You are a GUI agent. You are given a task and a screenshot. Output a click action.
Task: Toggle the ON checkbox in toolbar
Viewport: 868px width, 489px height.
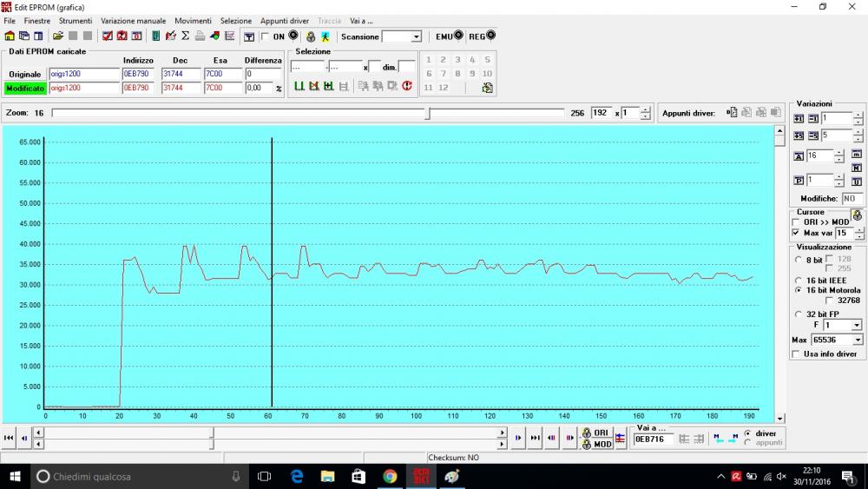pyautogui.click(x=265, y=36)
